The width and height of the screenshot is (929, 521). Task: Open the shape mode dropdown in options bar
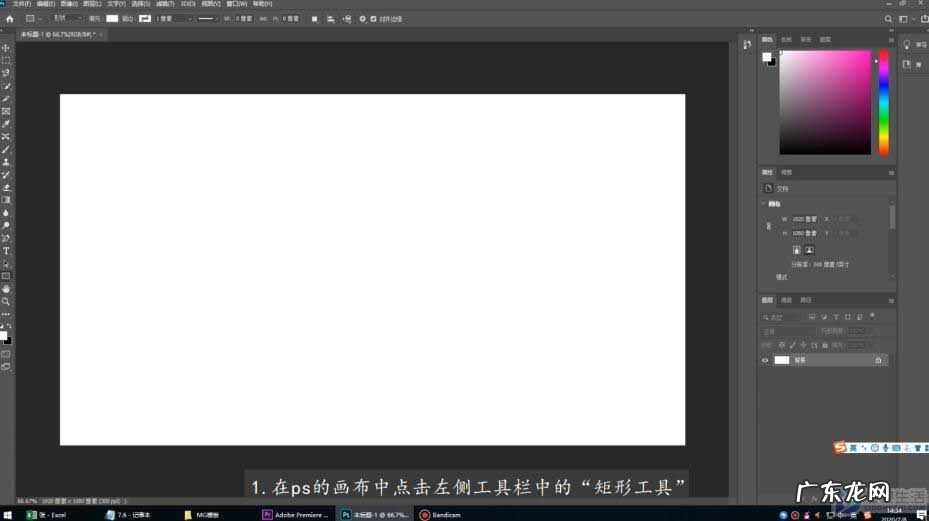coord(67,19)
